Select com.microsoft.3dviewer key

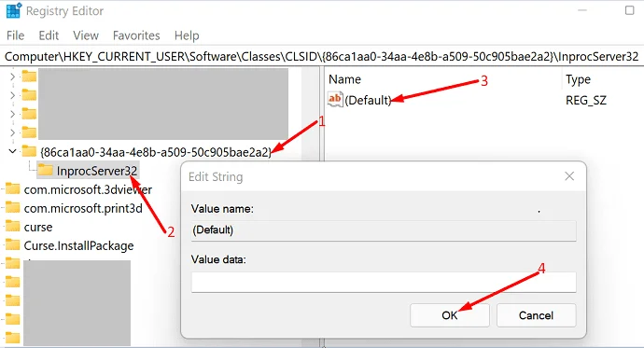click(88, 189)
